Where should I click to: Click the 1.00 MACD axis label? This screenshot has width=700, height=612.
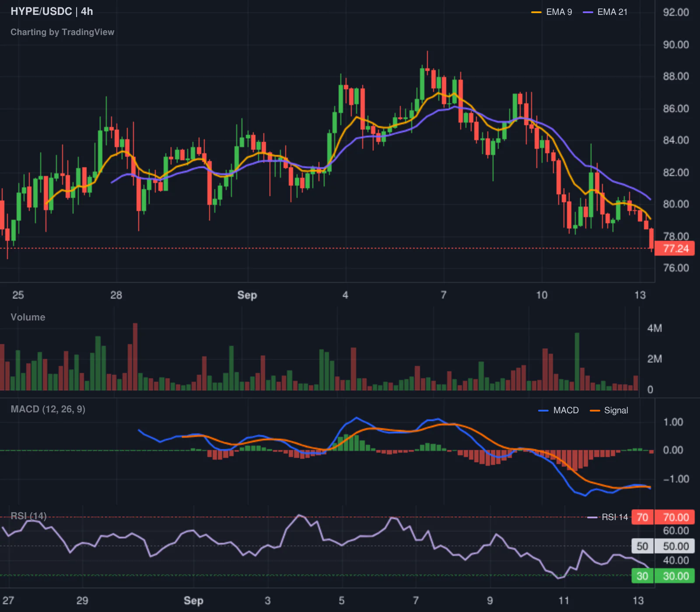(x=673, y=422)
